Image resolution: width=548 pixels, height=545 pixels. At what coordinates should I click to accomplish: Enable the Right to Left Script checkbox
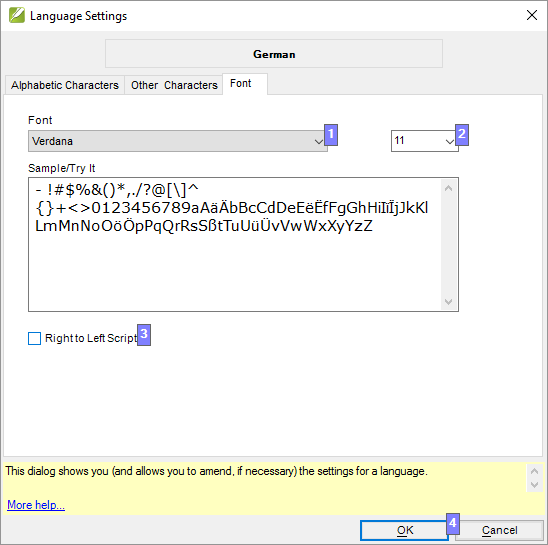(34, 338)
